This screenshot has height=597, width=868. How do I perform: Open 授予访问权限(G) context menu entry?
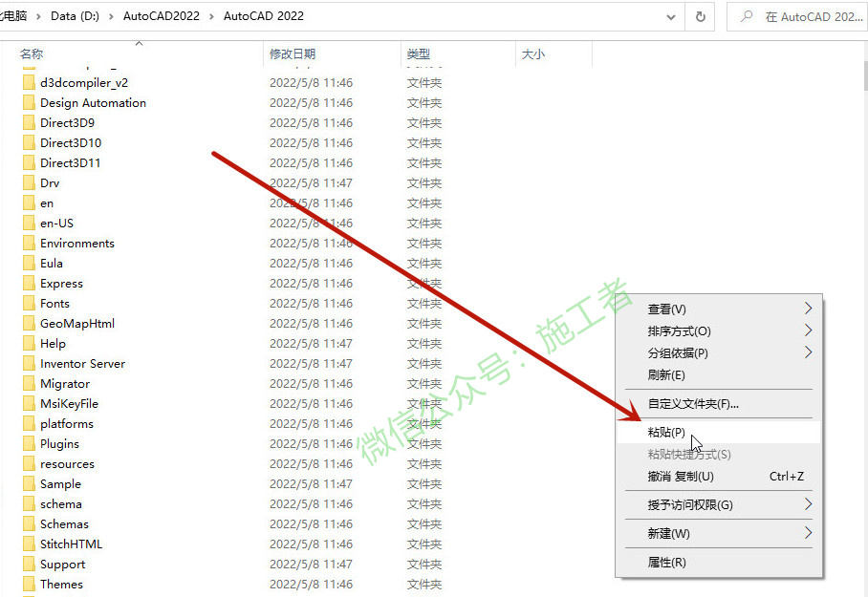tap(719, 504)
